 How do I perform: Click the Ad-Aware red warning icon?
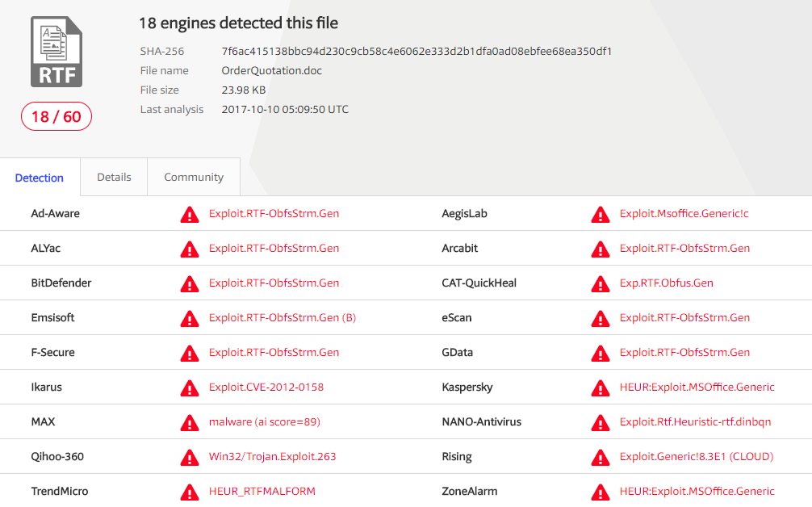[189, 214]
